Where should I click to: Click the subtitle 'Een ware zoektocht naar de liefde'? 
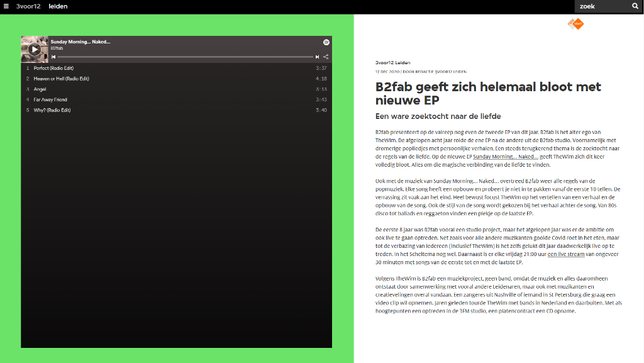438,116
